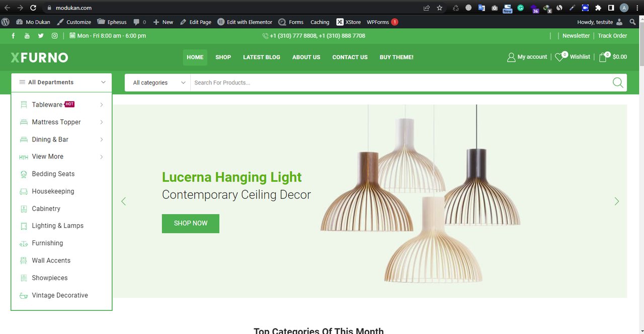Image resolution: width=644 pixels, height=334 pixels.
Task: Open the Instagram icon link
Action: pyautogui.click(x=55, y=36)
